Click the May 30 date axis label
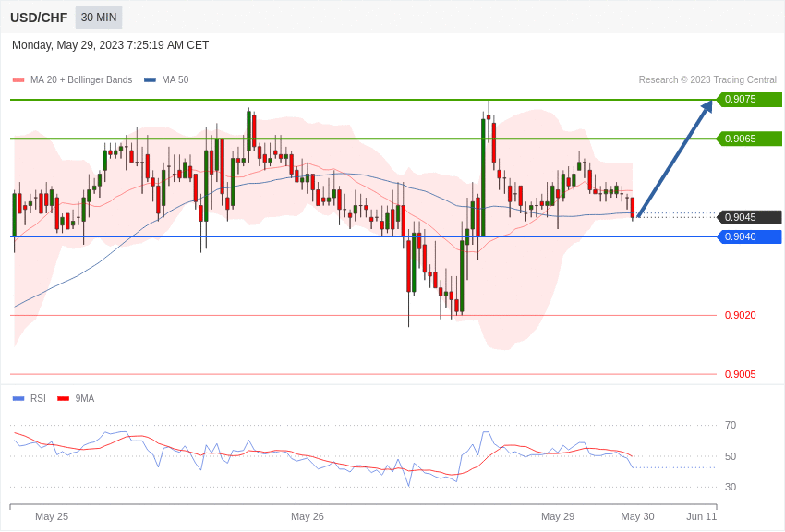Screen dimensions: 785x532 (x=637, y=516)
